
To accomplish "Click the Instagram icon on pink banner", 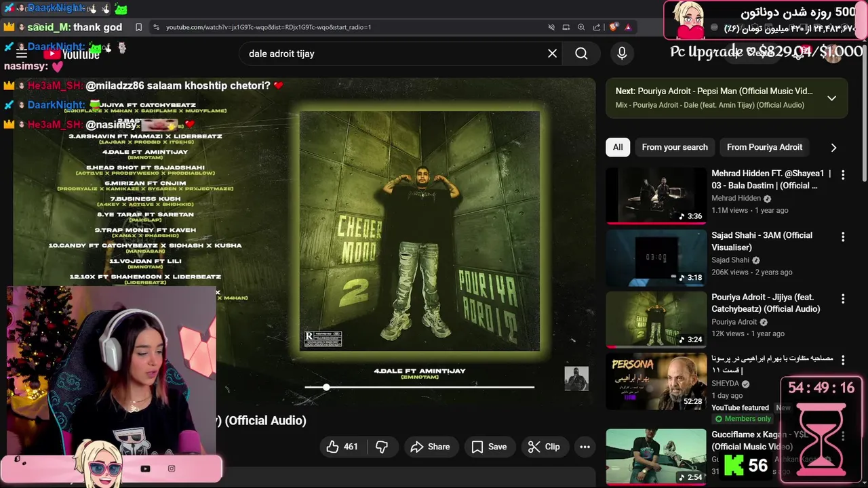I will [172, 468].
